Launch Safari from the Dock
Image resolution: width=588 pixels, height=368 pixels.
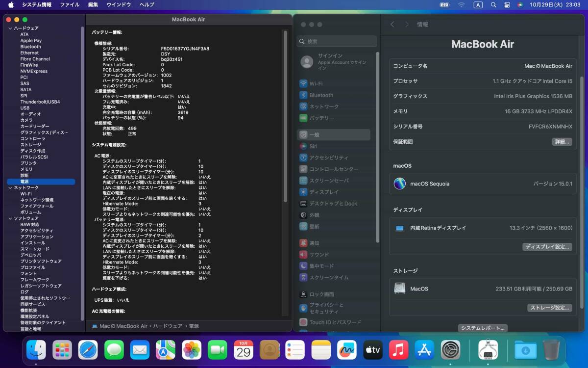click(88, 350)
